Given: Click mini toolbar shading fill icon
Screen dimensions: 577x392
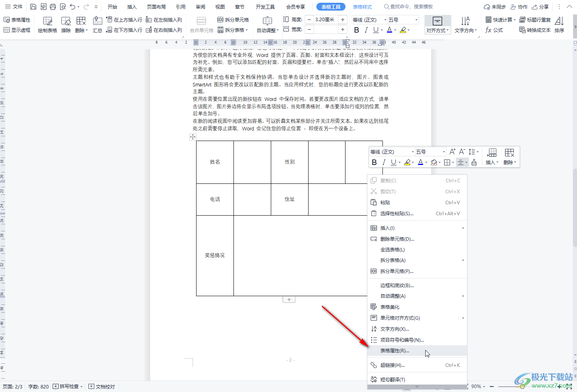Looking at the screenshot, I should [x=434, y=162].
